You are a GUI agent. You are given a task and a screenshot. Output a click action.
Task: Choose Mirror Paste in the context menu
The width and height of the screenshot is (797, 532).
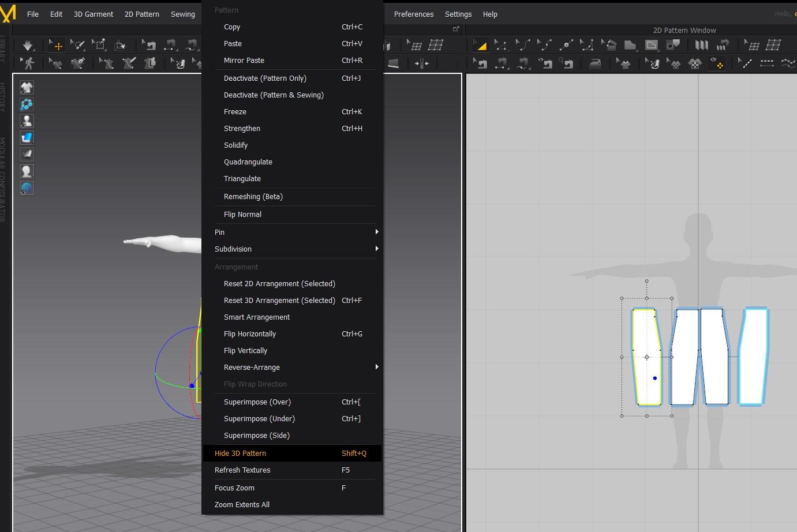(244, 60)
